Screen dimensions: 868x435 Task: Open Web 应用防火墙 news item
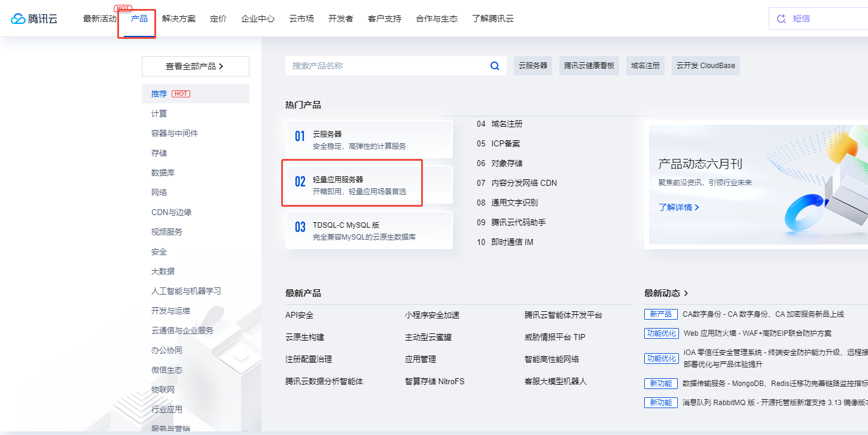pyautogui.click(x=738, y=333)
